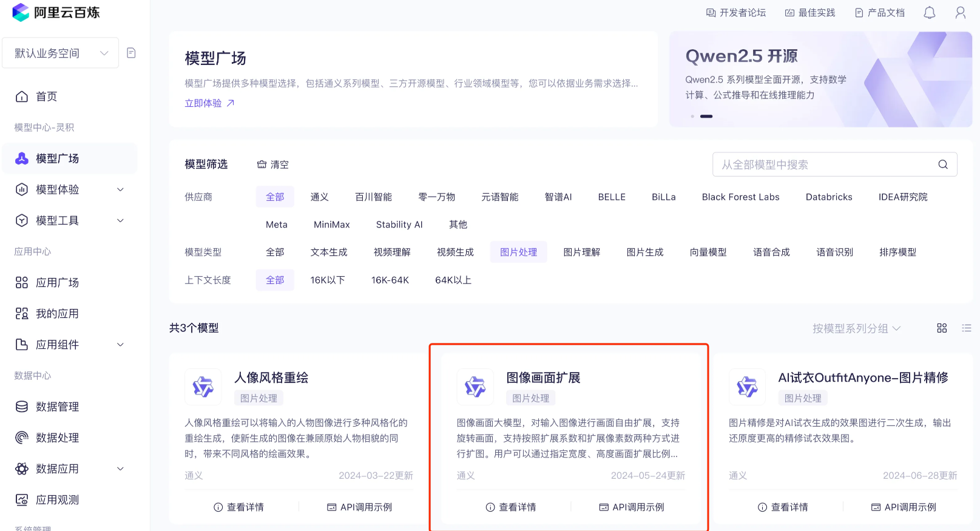
Task: Click the 阿里云百炼 logo
Action: [56, 12]
